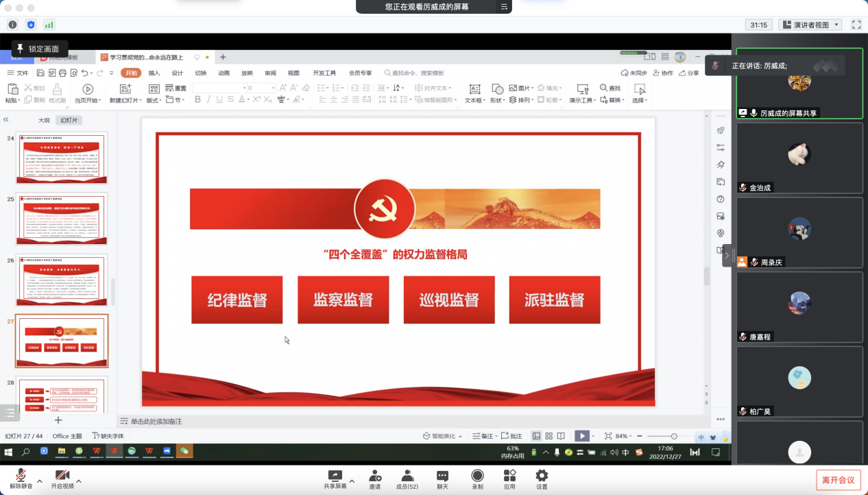Open the 共享屏幕 share screen icon
This screenshot has height=495, width=868.
(335, 479)
